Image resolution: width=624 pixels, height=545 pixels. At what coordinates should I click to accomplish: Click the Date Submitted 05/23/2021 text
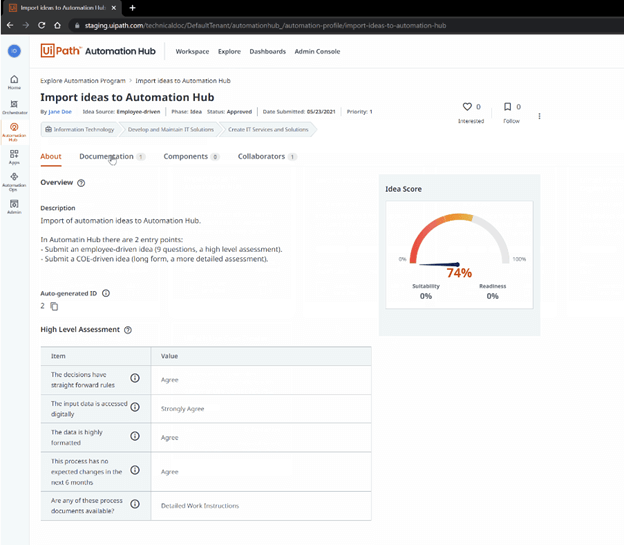click(299, 112)
